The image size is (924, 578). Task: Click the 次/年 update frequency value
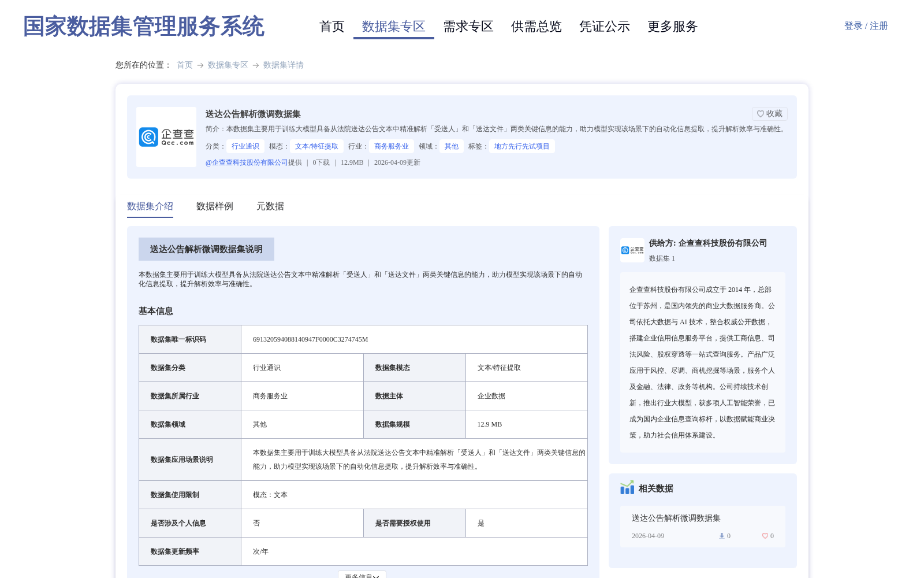tap(260, 551)
